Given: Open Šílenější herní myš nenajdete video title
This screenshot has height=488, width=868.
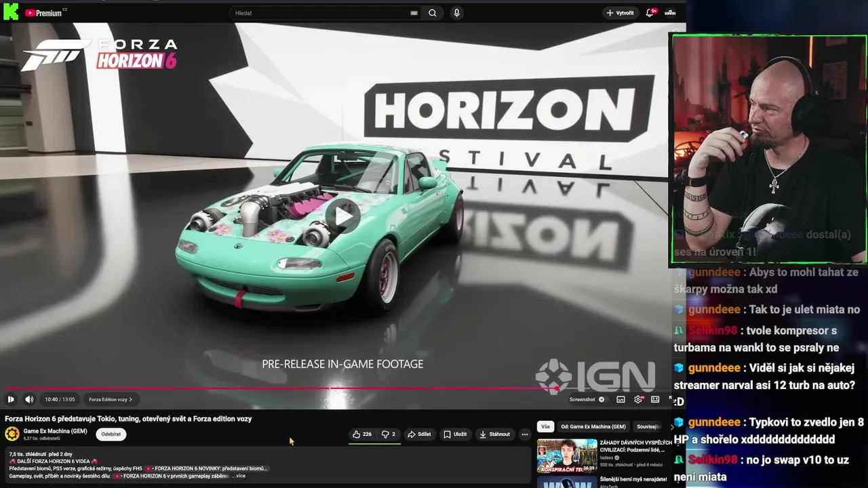Looking at the screenshot, I should click(633, 479).
